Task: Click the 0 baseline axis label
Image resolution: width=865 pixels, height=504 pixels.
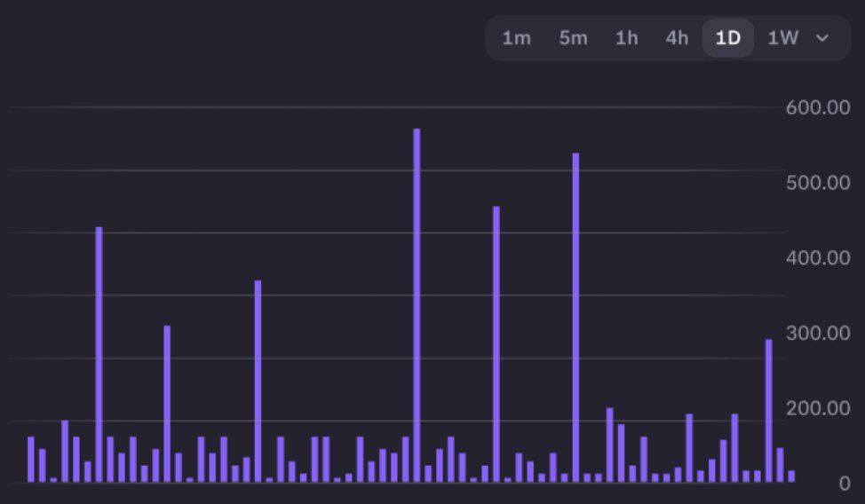Action: click(x=845, y=484)
